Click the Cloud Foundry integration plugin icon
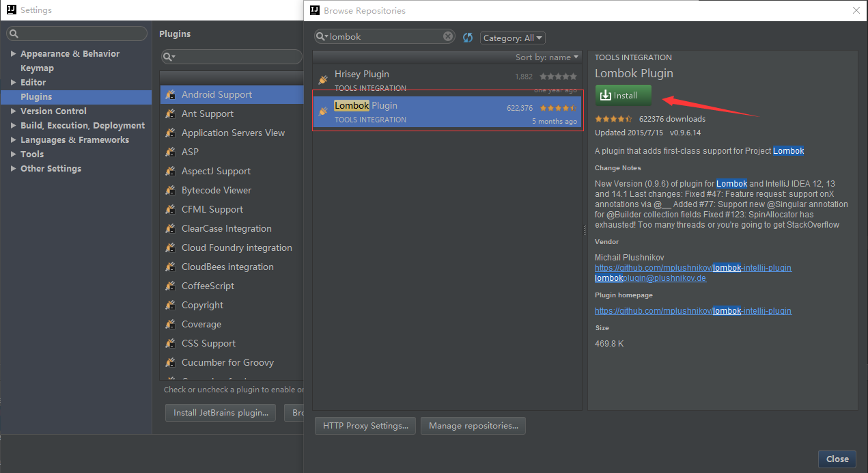868x473 pixels. (170, 247)
